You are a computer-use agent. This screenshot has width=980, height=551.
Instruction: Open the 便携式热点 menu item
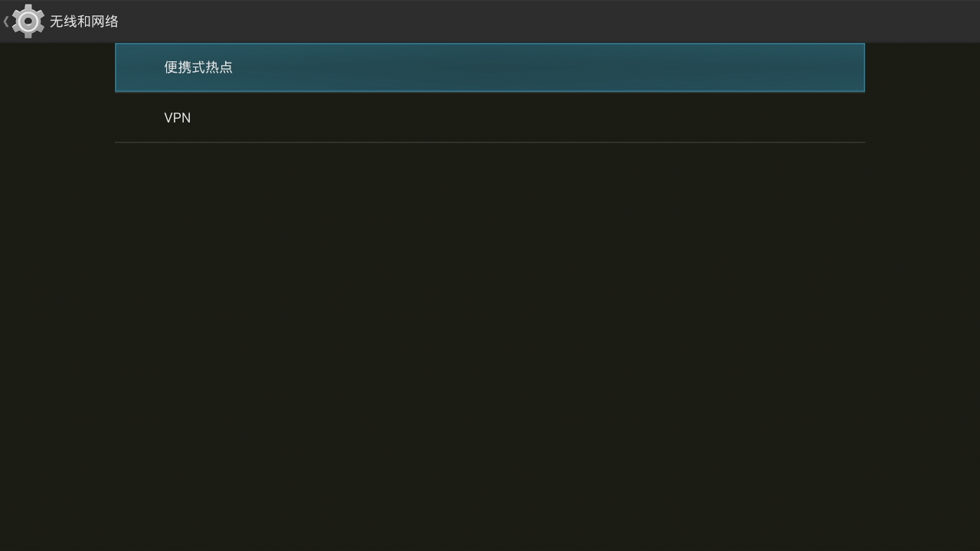coord(490,67)
